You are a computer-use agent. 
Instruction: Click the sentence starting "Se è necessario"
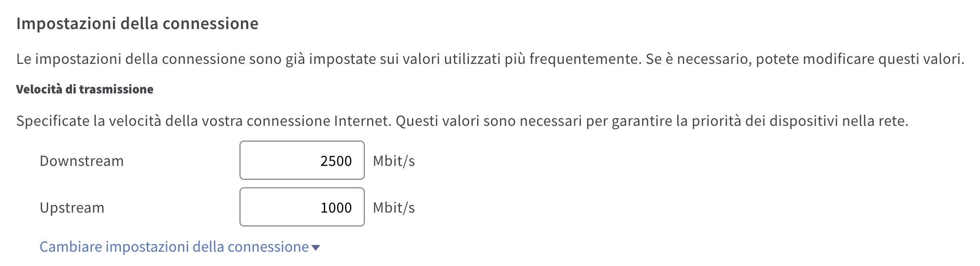click(805, 59)
